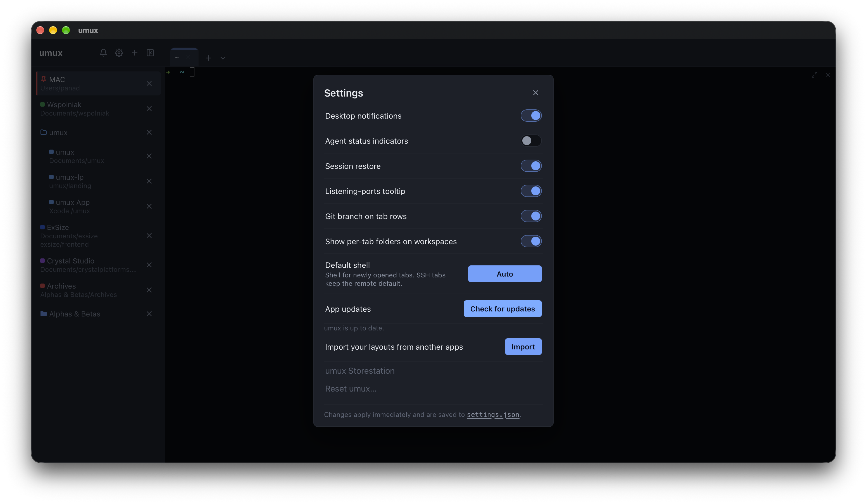Select the Documents/umux workspace

(98, 156)
